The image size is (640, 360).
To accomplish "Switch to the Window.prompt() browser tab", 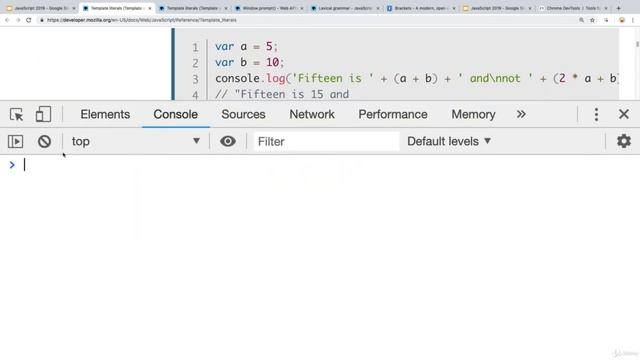I will (268, 8).
